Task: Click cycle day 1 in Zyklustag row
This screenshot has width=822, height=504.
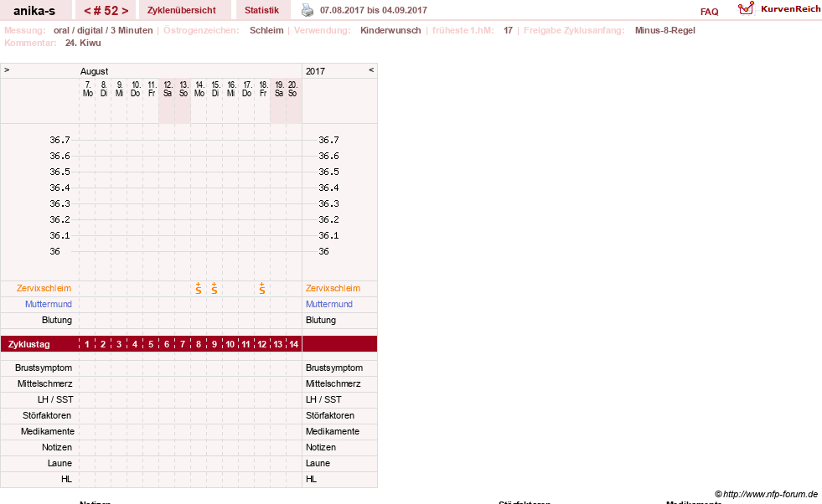Action: pyautogui.click(x=87, y=344)
